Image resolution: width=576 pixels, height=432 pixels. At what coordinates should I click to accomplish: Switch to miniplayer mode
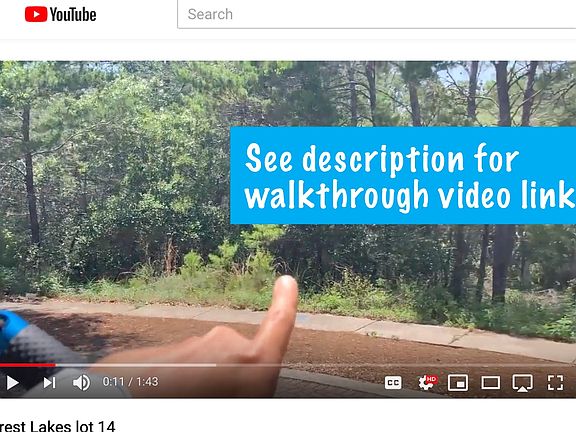[458, 382]
